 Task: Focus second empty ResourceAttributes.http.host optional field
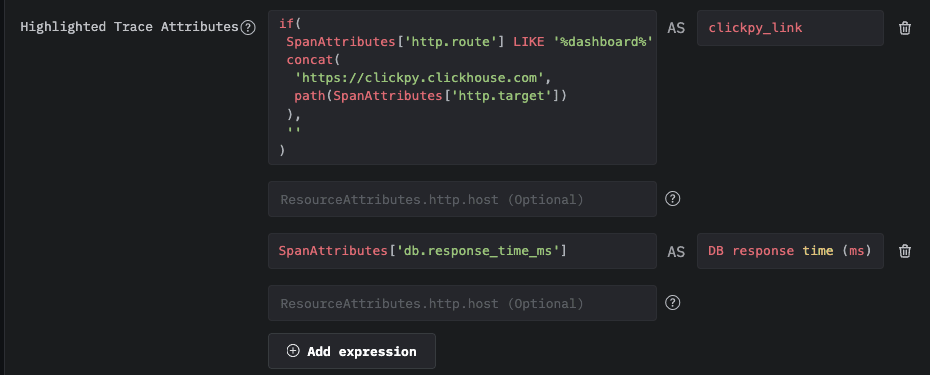coord(462,303)
